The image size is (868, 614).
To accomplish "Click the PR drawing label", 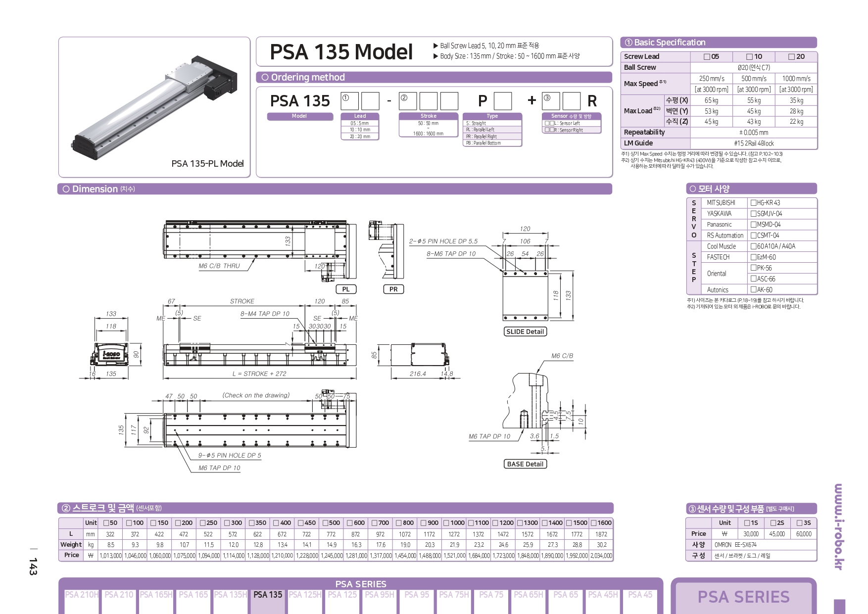I will (x=393, y=289).
